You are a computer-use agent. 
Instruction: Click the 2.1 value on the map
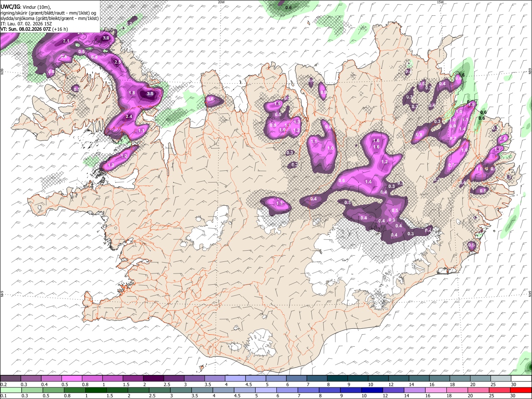pyautogui.click(x=66, y=41)
